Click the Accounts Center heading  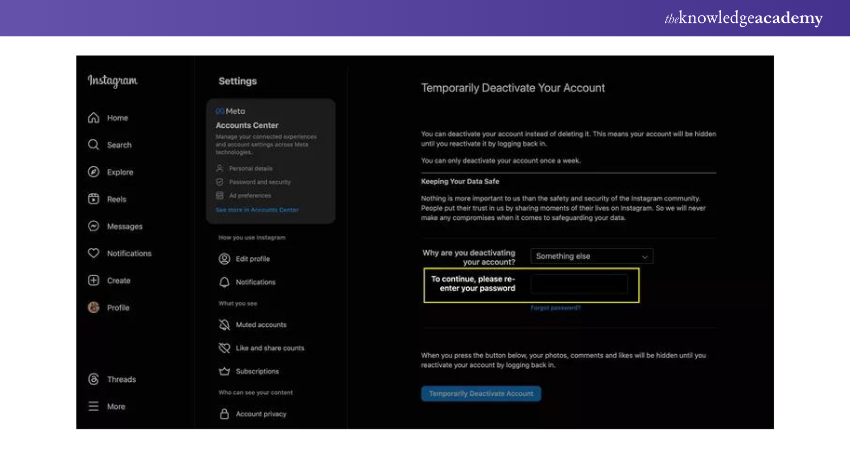247,125
